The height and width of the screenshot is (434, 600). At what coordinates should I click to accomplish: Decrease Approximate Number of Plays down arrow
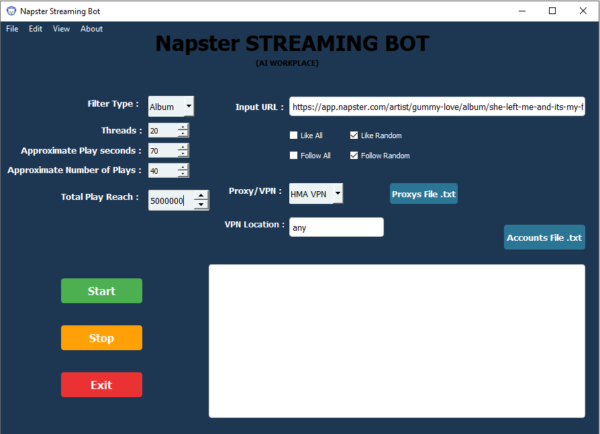pyautogui.click(x=183, y=173)
